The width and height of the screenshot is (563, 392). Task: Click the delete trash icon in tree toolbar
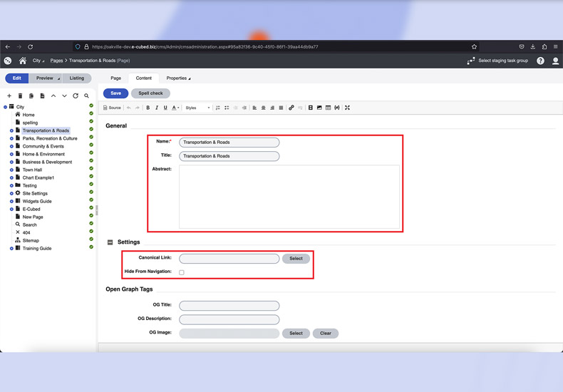(20, 96)
